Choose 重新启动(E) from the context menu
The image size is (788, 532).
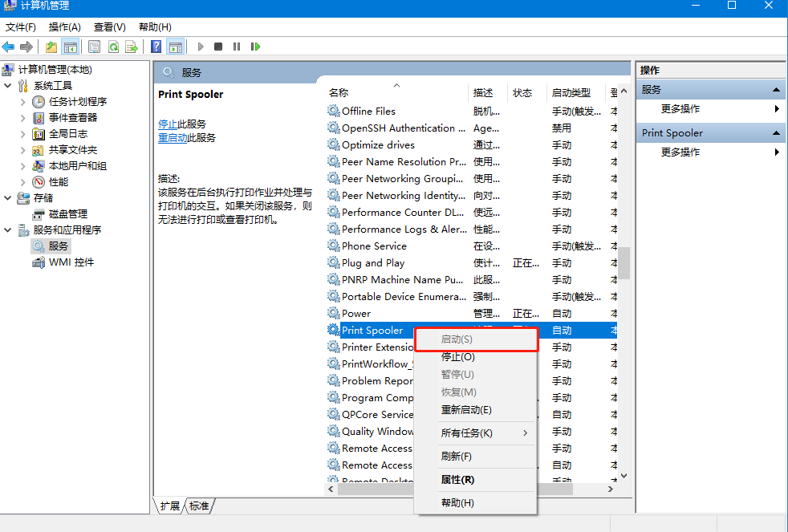466,410
